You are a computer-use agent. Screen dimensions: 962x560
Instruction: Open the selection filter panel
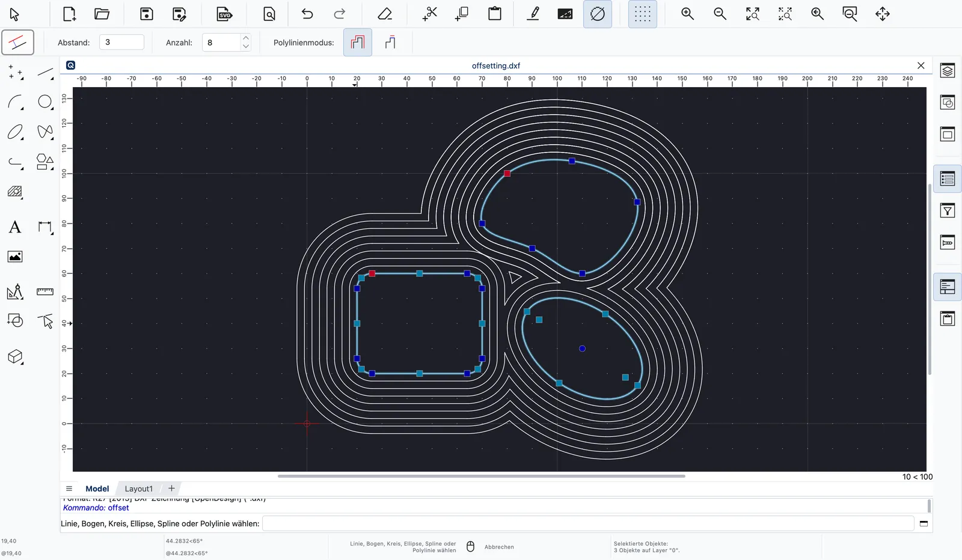[948, 211]
